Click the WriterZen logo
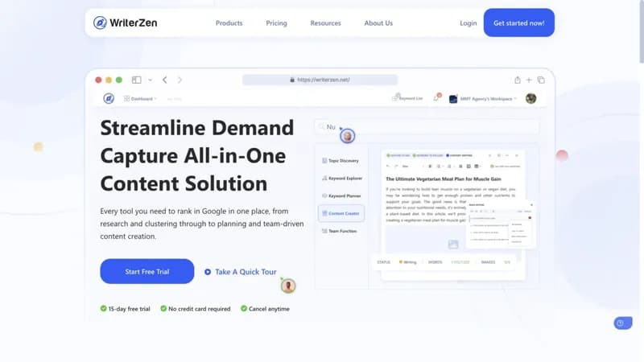The height and width of the screenshot is (362, 644). click(x=126, y=23)
